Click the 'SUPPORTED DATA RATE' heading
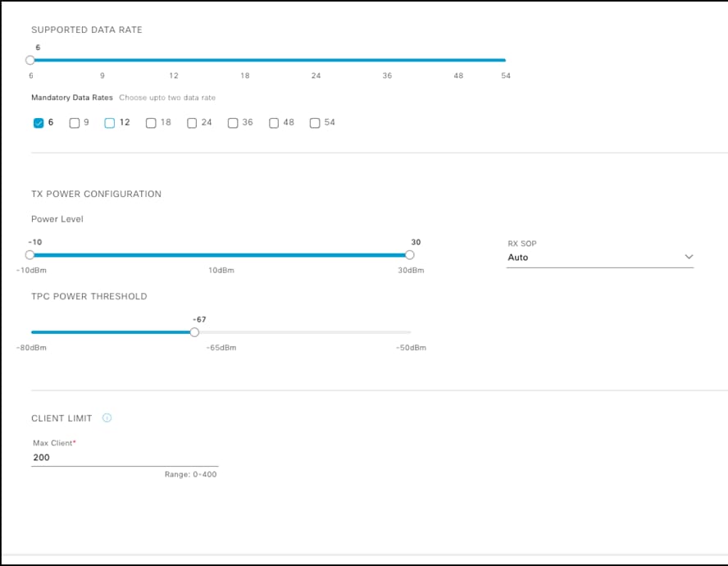The height and width of the screenshot is (566, 728). (x=87, y=30)
